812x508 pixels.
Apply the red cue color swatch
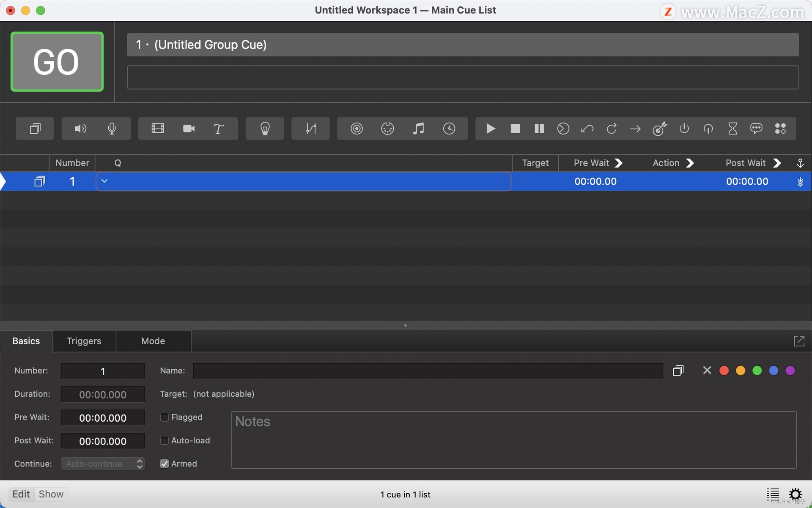click(724, 370)
